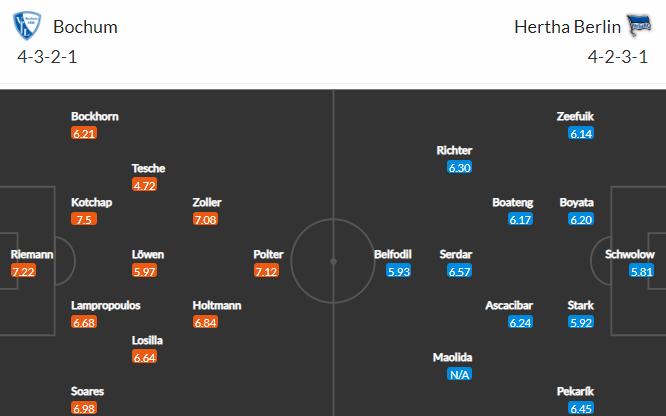Open the Bochum team name link
666x416 pixels.
[x=85, y=27]
